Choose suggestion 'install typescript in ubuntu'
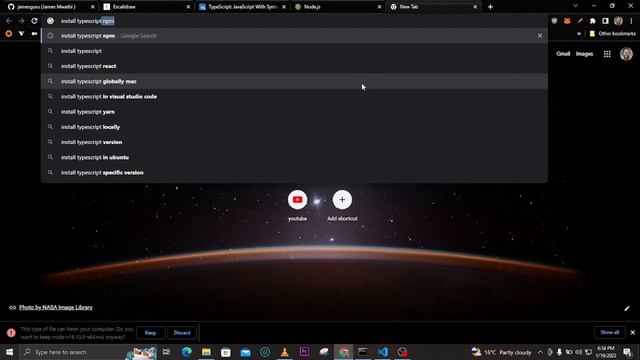Image resolution: width=640 pixels, height=360 pixels. pos(294,157)
